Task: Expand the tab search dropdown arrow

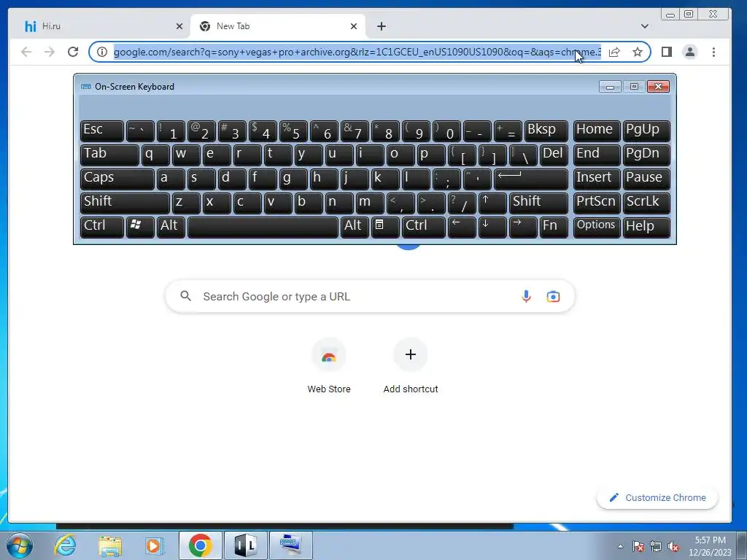Action: pos(645,26)
